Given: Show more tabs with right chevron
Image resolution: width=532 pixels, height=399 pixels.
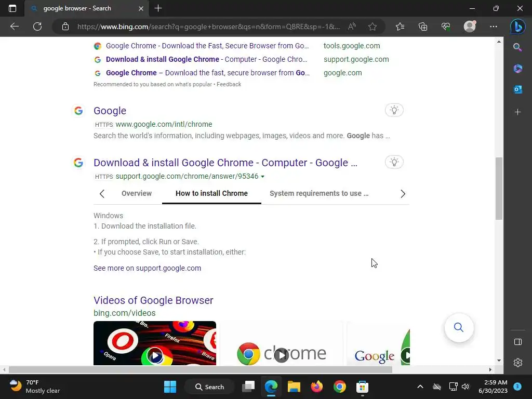Looking at the screenshot, I should [403, 194].
